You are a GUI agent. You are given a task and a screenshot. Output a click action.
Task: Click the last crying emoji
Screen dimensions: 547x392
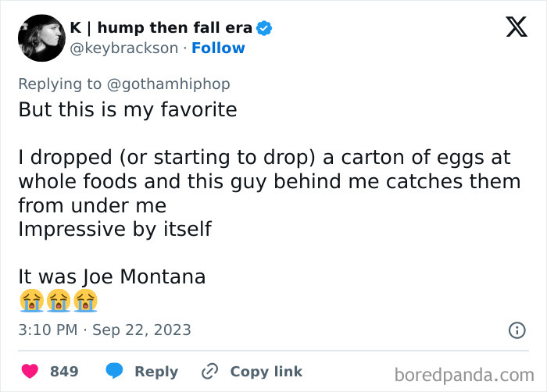84,300
